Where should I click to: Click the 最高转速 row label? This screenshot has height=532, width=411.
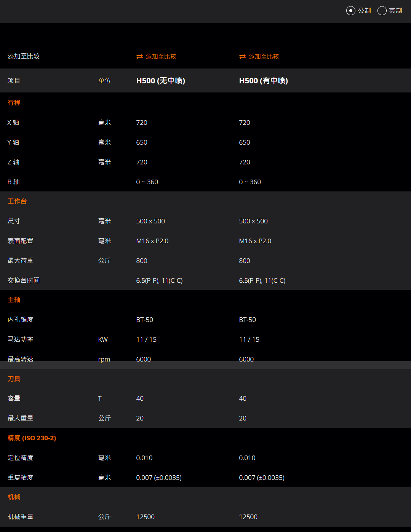pos(21,358)
